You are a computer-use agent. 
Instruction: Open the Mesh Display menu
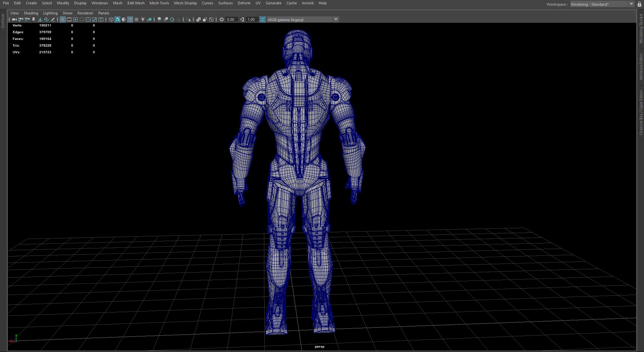[185, 3]
